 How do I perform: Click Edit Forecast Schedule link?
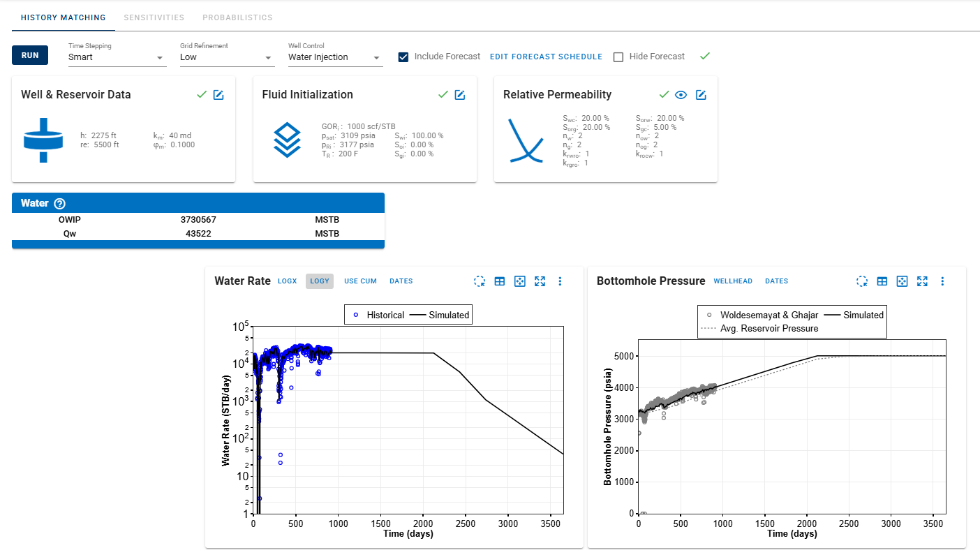coord(546,57)
